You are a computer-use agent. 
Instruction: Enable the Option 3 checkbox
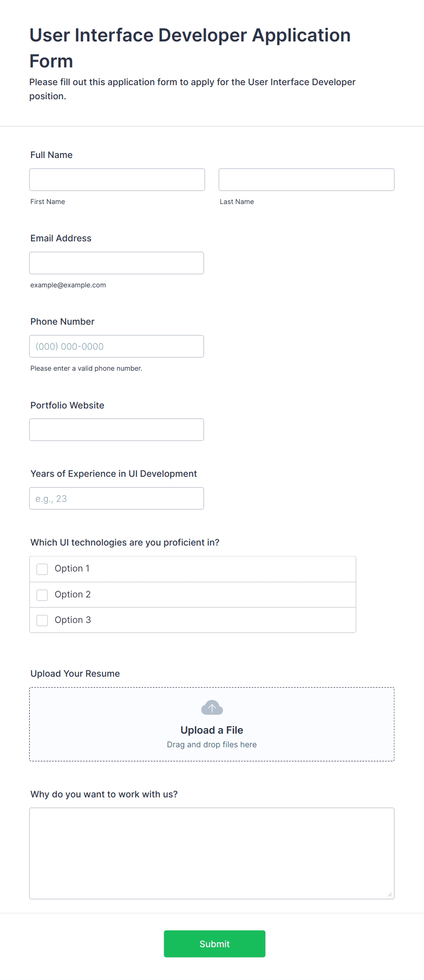pyautogui.click(x=42, y=620)
